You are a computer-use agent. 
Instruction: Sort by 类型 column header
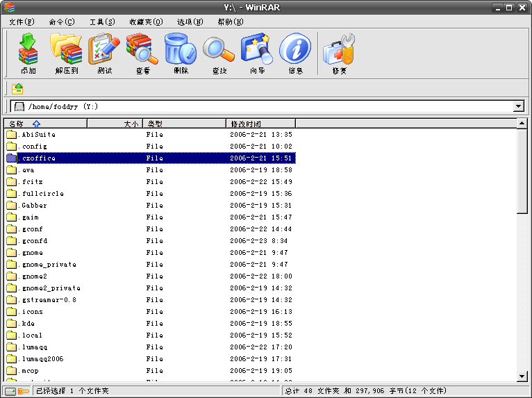pyautogui.click(x=185, y=124)
